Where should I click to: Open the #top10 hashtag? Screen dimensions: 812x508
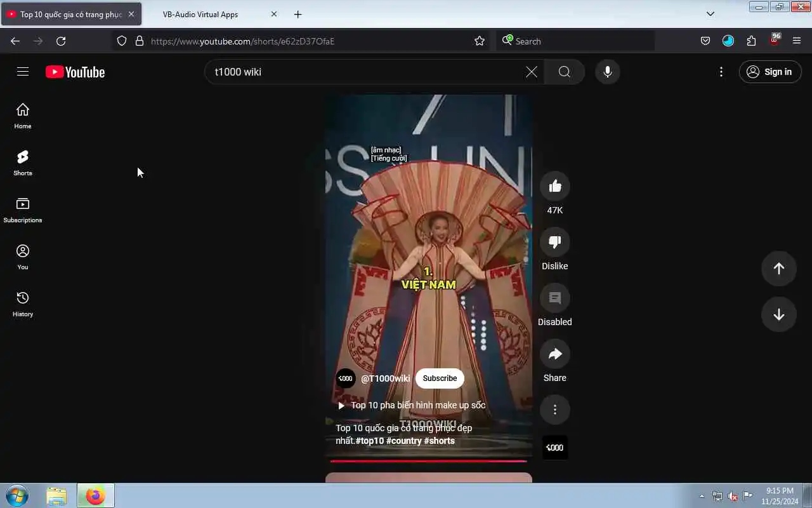click(x=370, y=441)
